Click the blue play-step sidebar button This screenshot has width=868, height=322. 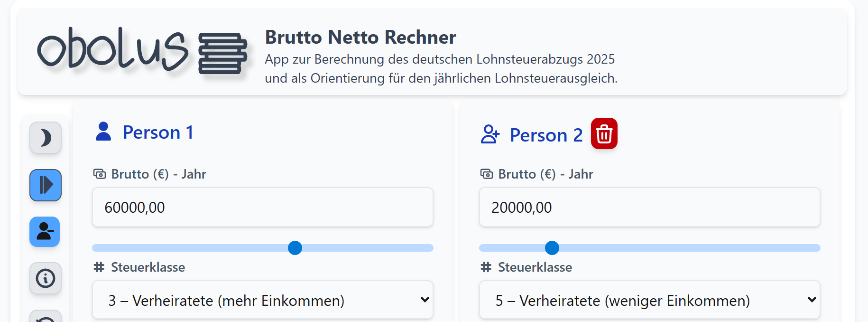(46, 185)
